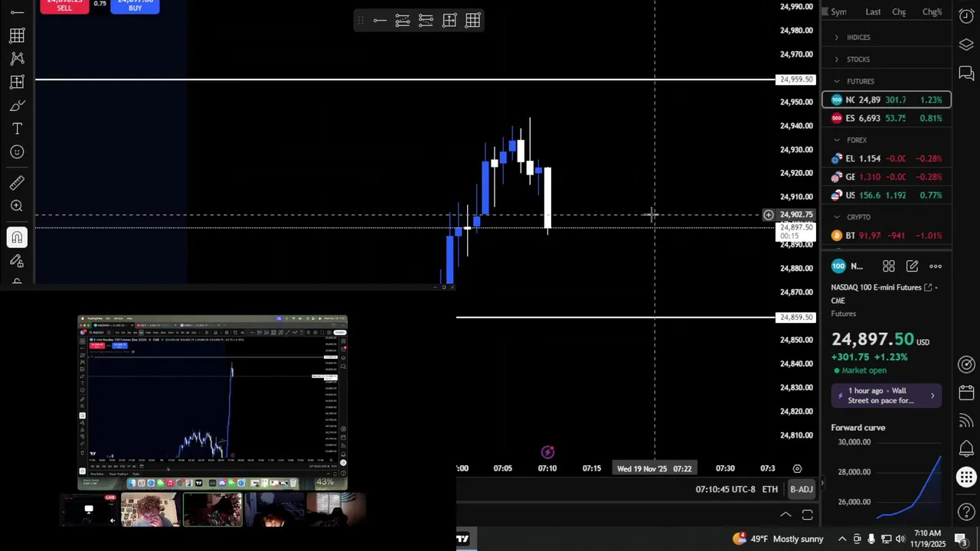Open the Calendar icon in right sidebar
The image size is (980, 551).
966,393
